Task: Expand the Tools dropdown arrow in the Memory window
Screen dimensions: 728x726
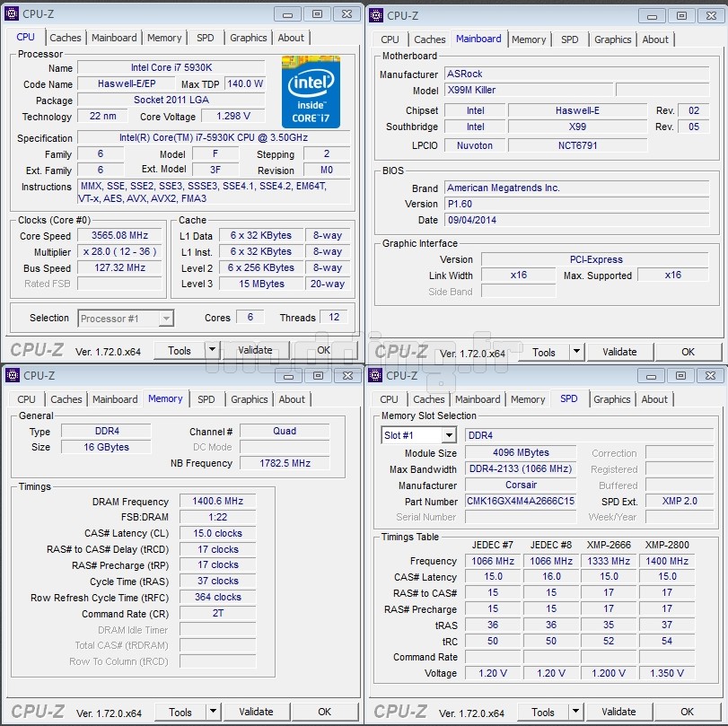Action: (x=213, y=711)
